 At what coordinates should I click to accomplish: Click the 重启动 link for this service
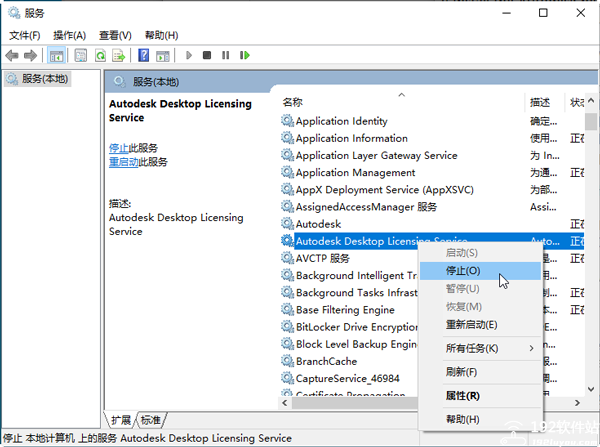coord(124,162)
